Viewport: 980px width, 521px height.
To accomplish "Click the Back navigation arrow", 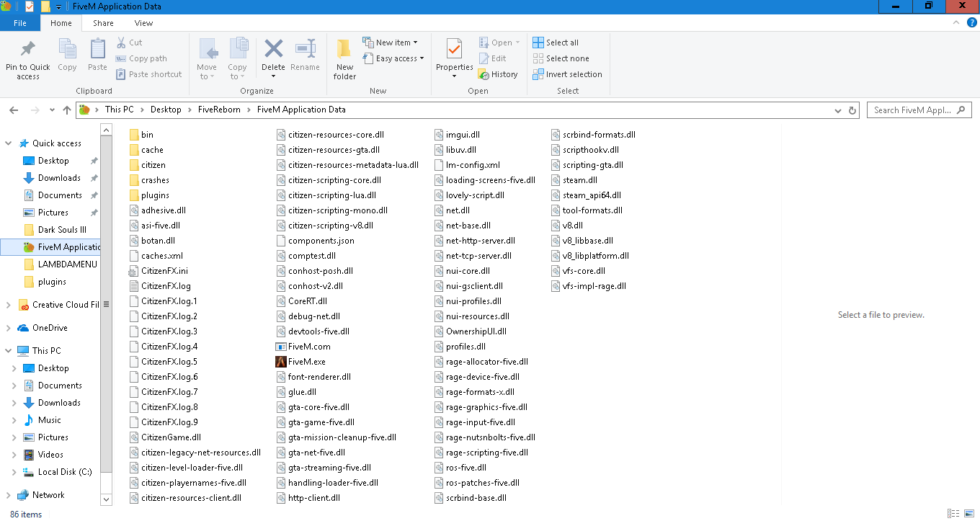I will click(14, 110).
